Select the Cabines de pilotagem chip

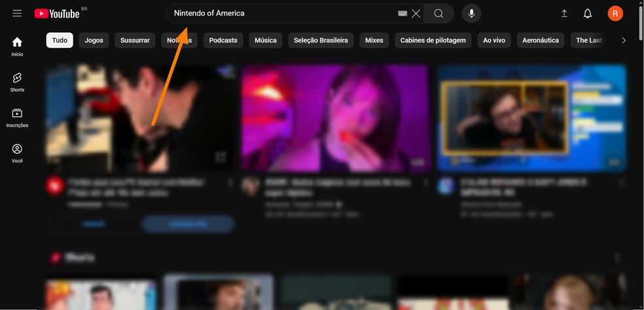pyautogui.click(x=433, y=41)
